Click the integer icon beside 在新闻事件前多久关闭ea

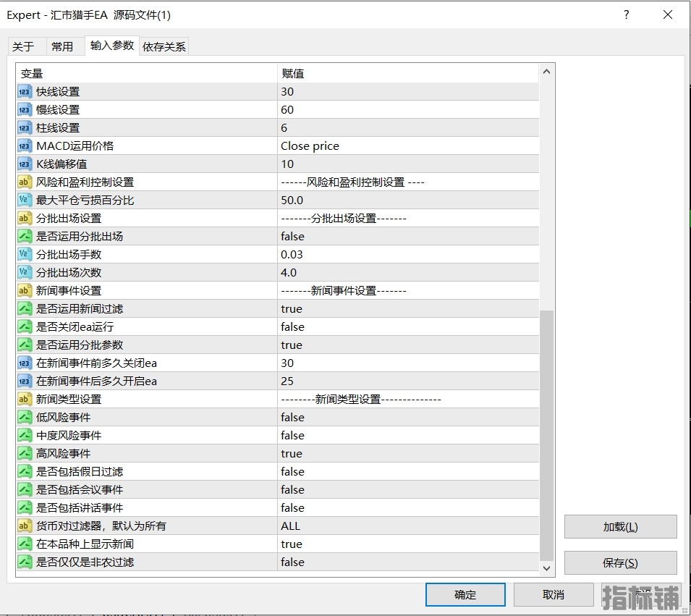(x=25, y=363)
